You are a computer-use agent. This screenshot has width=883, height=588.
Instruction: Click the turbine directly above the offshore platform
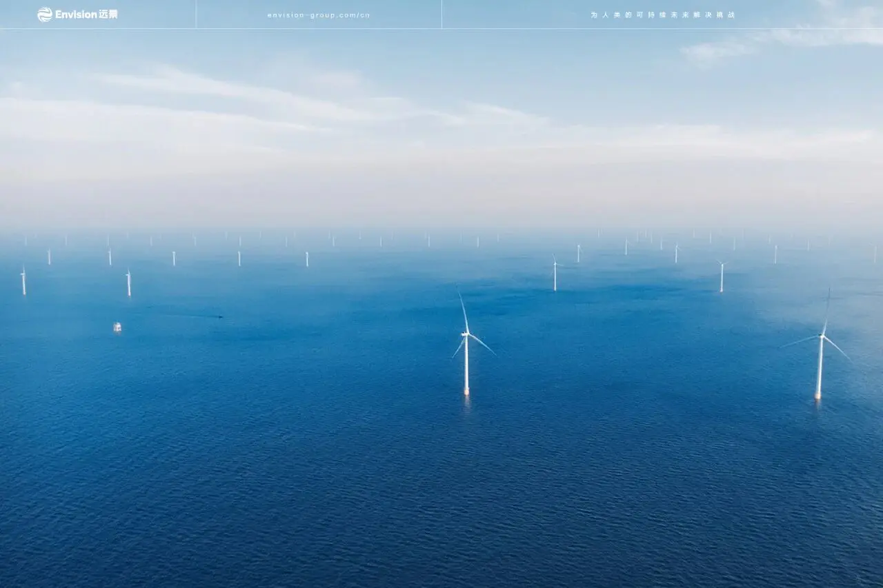128,283
